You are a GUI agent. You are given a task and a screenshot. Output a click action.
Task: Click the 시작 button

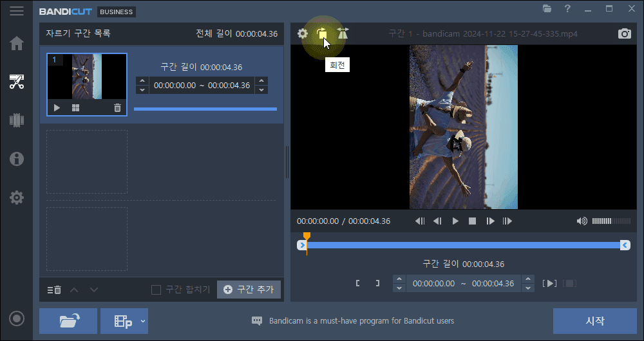tap(594, 321)
